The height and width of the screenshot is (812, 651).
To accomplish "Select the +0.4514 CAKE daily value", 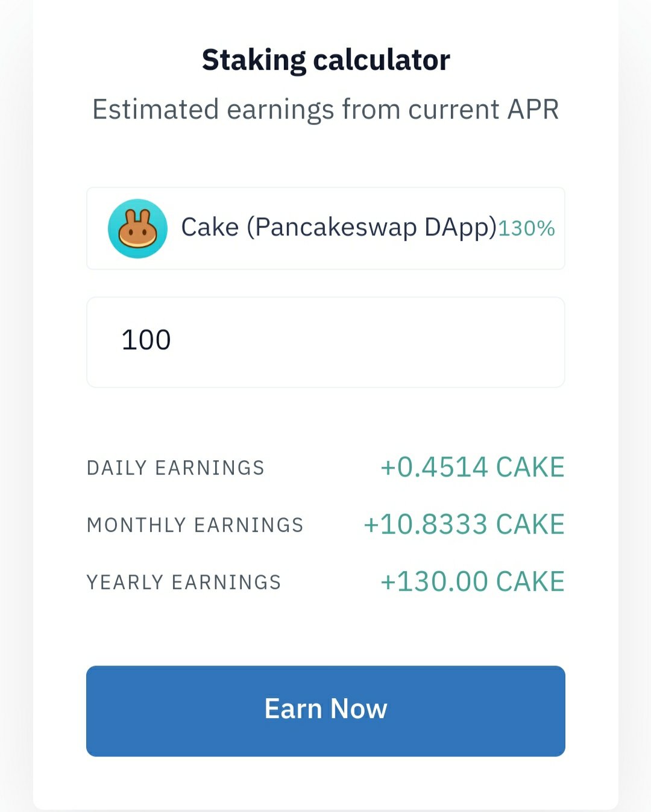I will tap(472, 467).
